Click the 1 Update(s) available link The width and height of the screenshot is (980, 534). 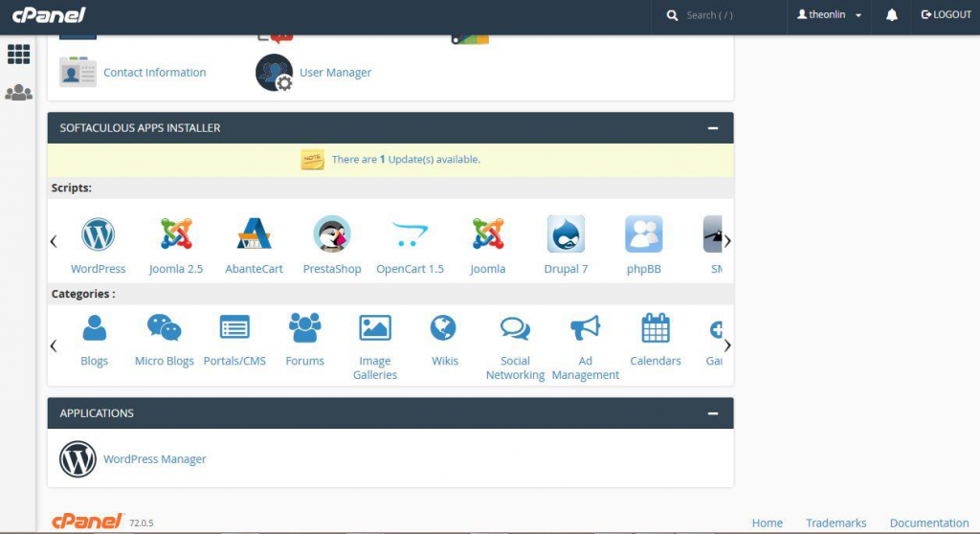tap(406, 160)
